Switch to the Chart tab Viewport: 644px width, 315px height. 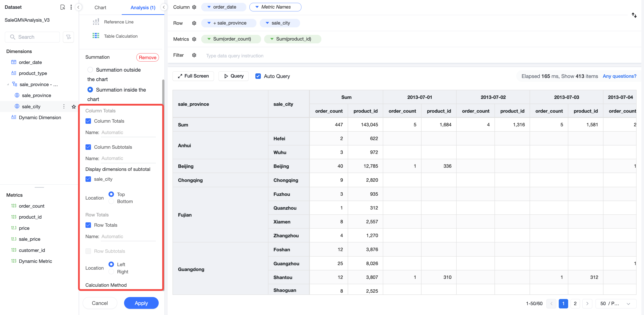click(100, 7)
